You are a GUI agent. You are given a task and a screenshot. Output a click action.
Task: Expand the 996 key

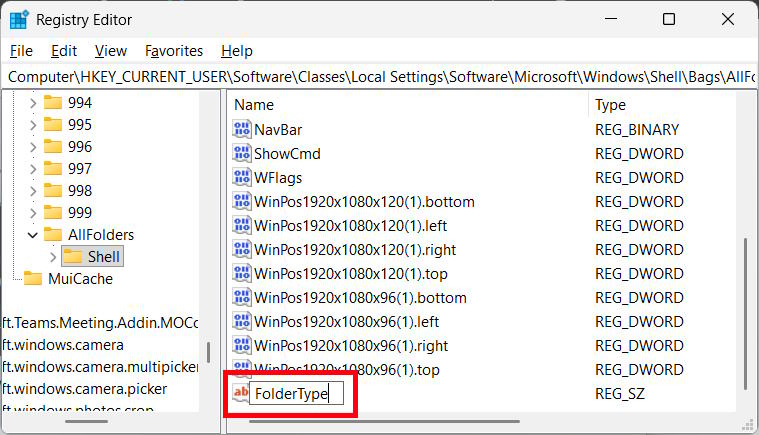click(x=33, y=147)
